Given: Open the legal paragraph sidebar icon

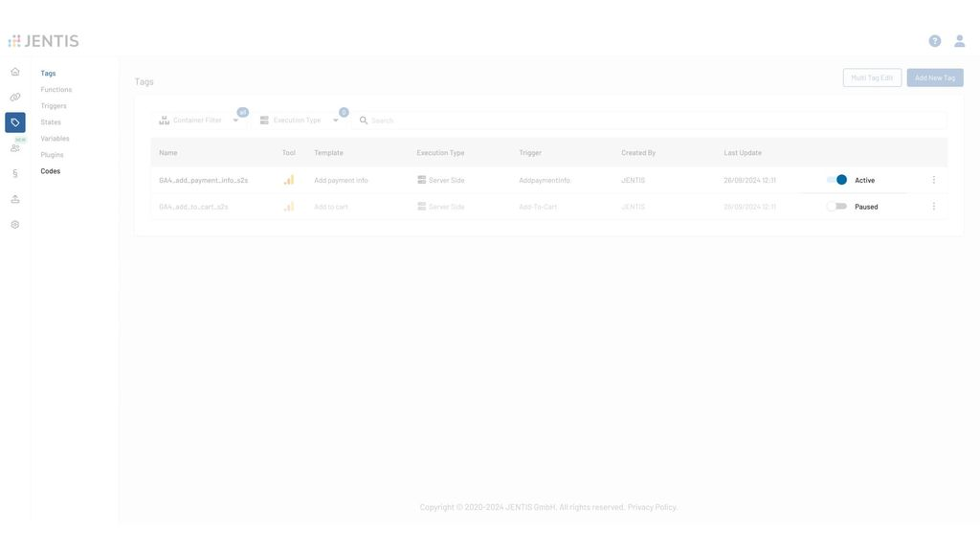Looking at the screenshot, I should coord(15,173).
